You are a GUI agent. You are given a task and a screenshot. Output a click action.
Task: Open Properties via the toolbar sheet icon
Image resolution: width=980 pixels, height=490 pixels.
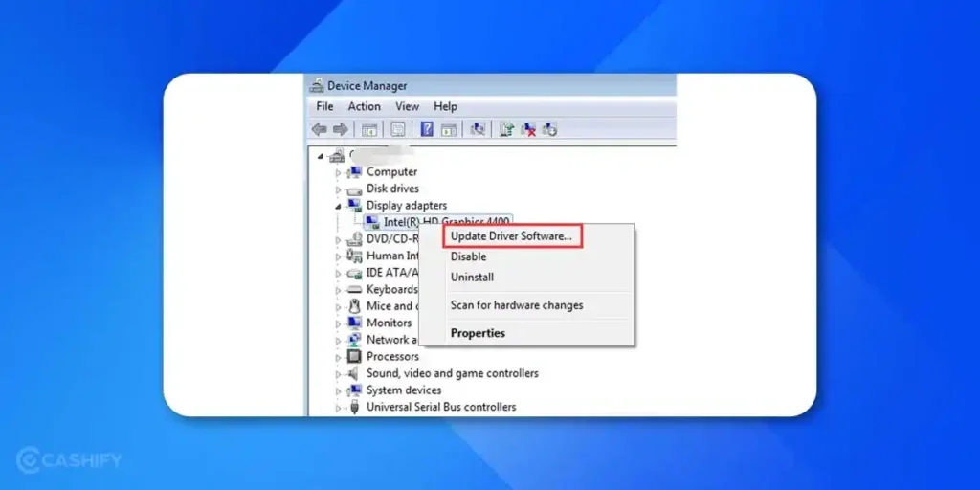[397, 129]
